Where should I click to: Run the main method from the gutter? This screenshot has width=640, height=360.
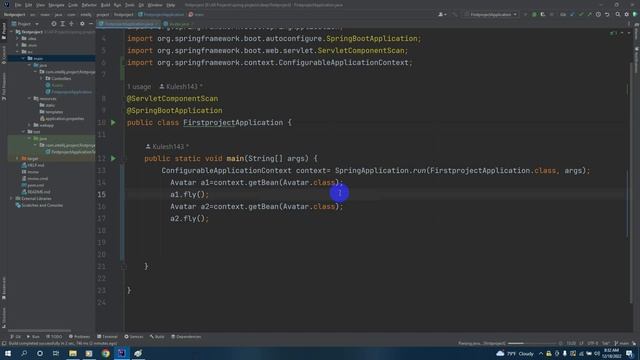pyautogui.click(x=113, y=158)
